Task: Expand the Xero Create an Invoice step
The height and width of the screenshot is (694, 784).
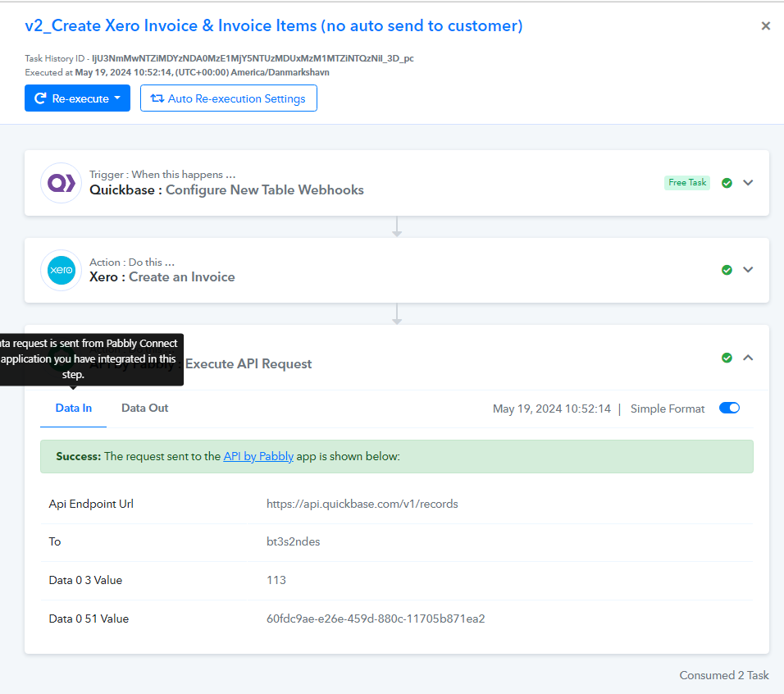Action: click(x=748, y=270)
